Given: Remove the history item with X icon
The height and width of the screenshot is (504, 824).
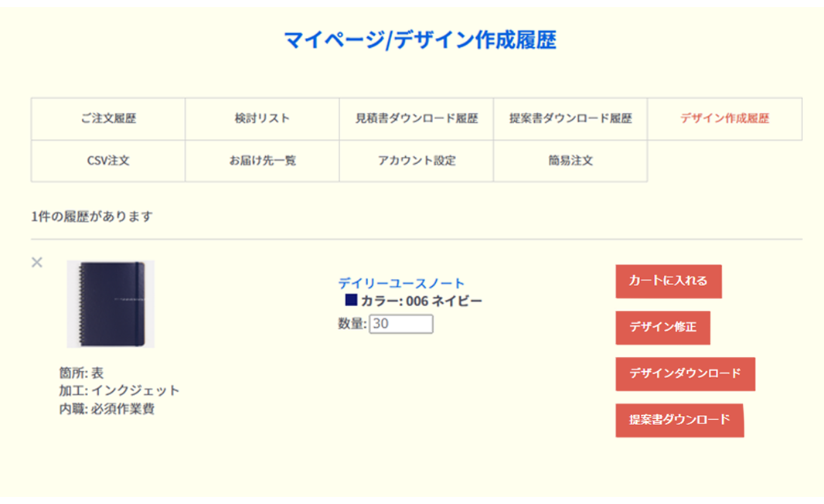Looking at the screenshot, I should pyautogui.click(x=37, y=262).
